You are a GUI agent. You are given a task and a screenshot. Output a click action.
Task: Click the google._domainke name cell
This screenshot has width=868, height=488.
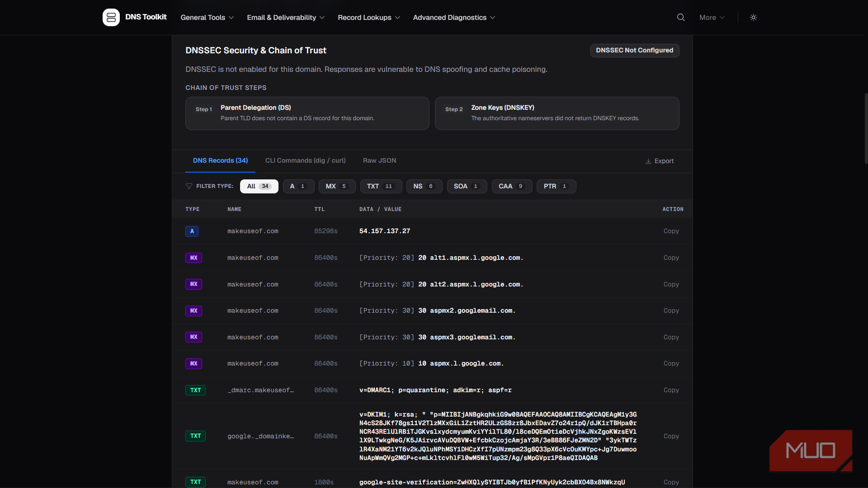[260, 436]
